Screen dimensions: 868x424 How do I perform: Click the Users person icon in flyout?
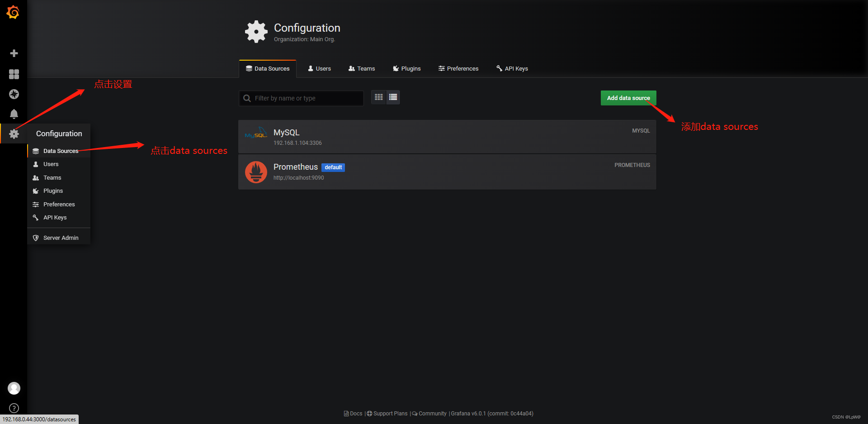36,164
